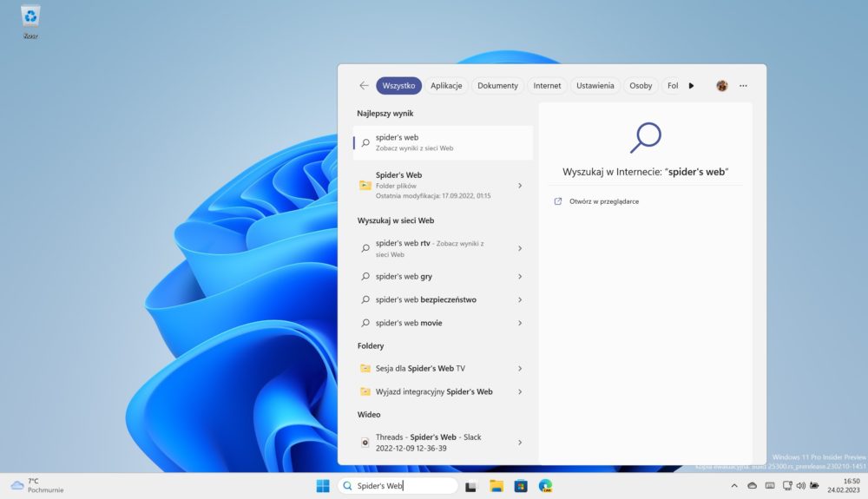
Task: Expand the Wyjazd integracyjny Spider's Web result
Action: click(520, 391)
